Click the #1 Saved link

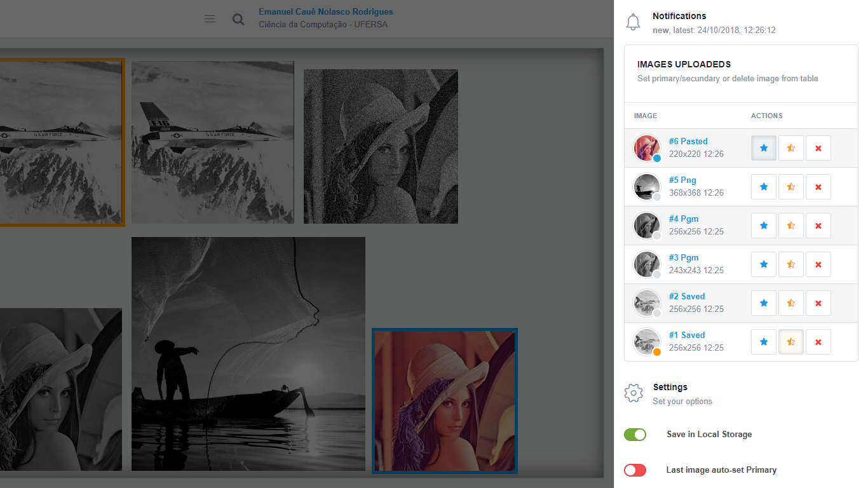tap(687, 335)
